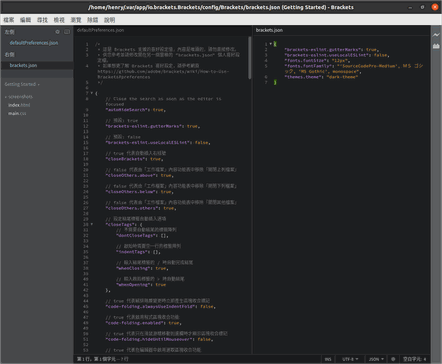Click "whenClosing" key in editor
442x364 pixels.
133,268
